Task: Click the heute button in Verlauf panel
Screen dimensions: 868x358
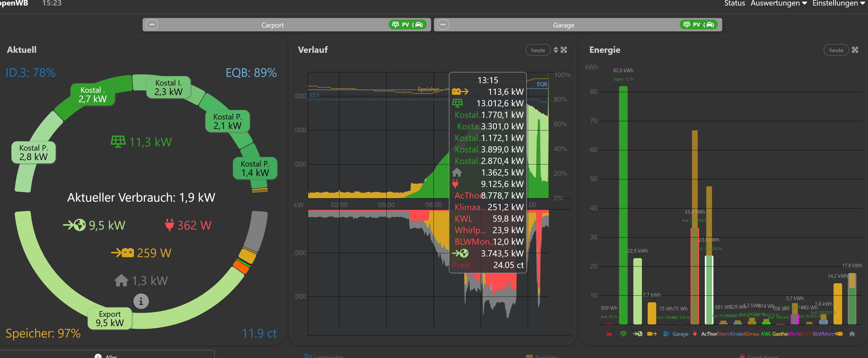Action: point(538,50)
